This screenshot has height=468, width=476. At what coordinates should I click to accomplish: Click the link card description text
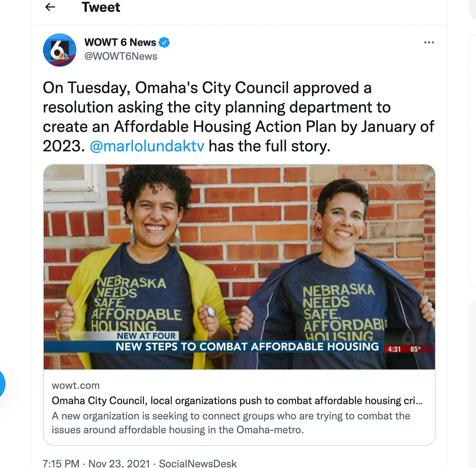[231, 423]
